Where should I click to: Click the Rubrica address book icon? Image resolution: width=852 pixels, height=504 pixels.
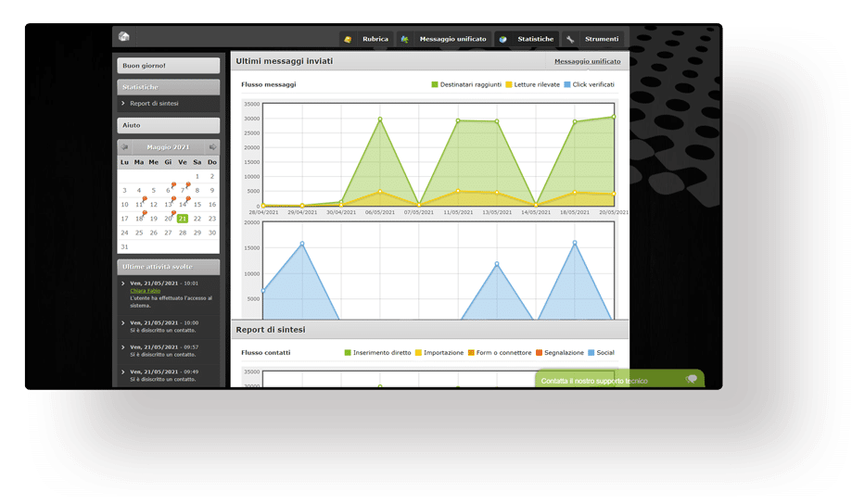click(x=348, y=39)
